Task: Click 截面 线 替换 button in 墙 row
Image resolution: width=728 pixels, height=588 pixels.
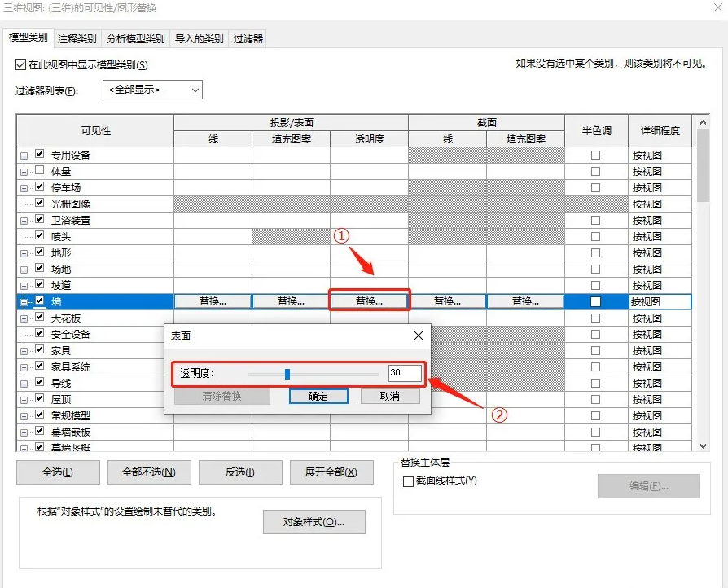Action: 447,301
